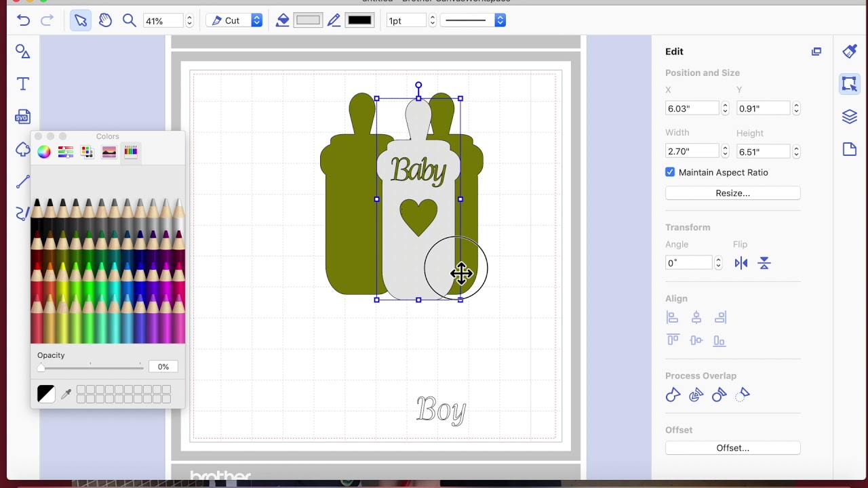
Task: Switch to color sliders tab in Colors
Action: coord(66,152)
